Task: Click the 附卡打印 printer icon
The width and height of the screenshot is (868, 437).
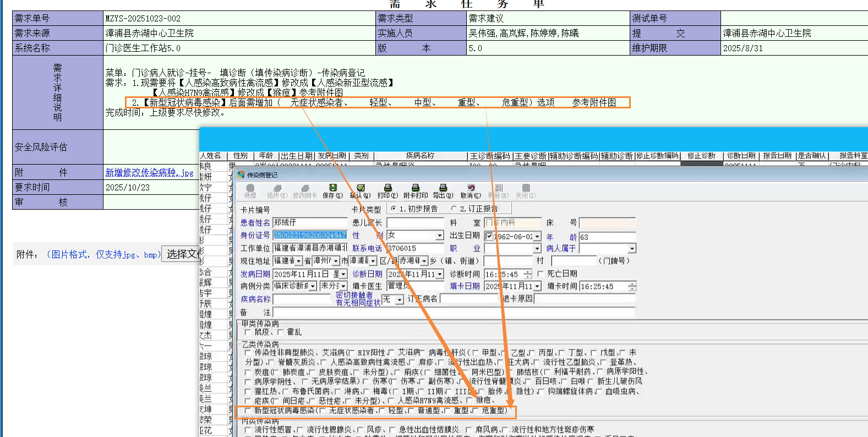Action: click(416, 188)
